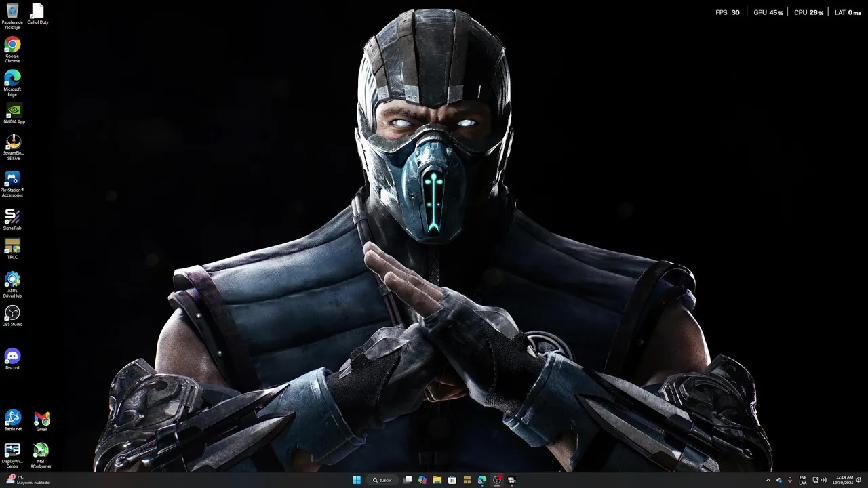Select the Gmail desktop shortcut

[42, 421]
